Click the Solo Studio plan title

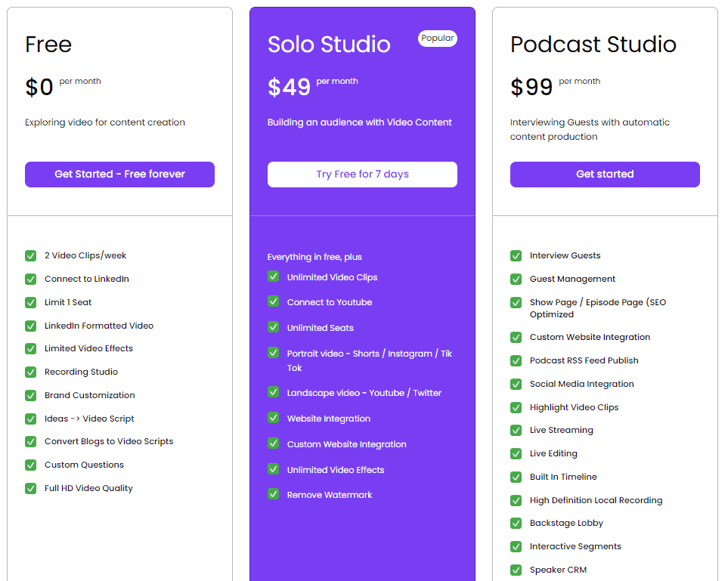click(329, 45)
